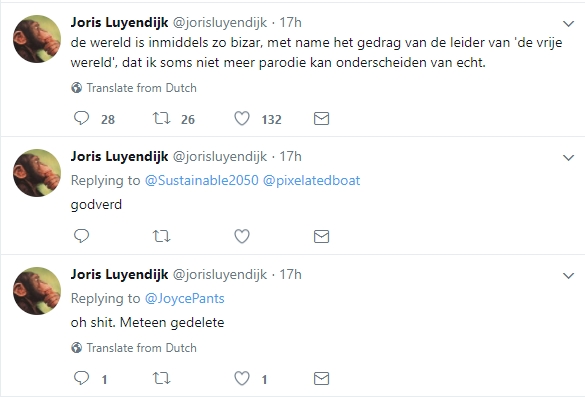The height and width of the screenshot is (397, 585).
Task: Like the 'oh shit. Meteen gedelete' tweet
Action: pyautogui.click(x=242, y=379)
